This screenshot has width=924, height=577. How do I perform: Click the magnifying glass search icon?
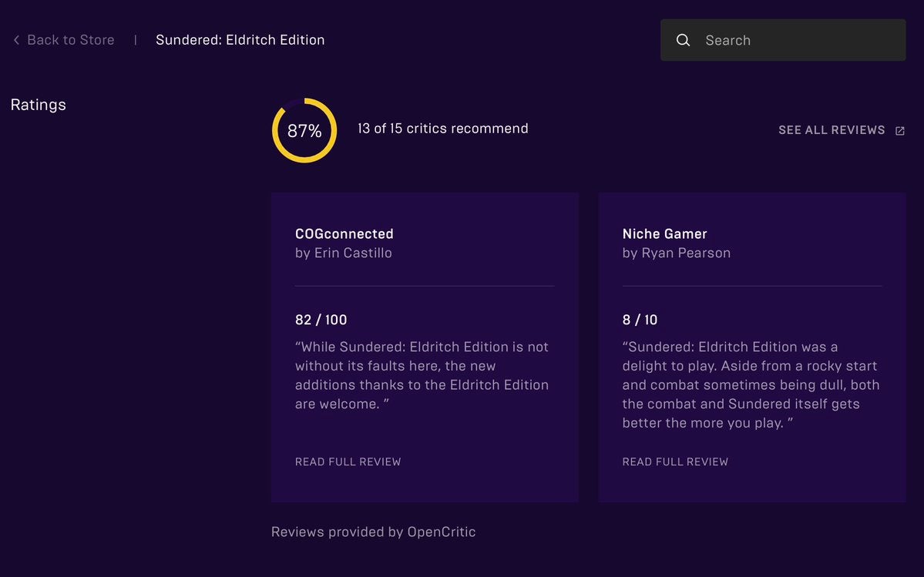pyautogui.click(x=683, y=40)
